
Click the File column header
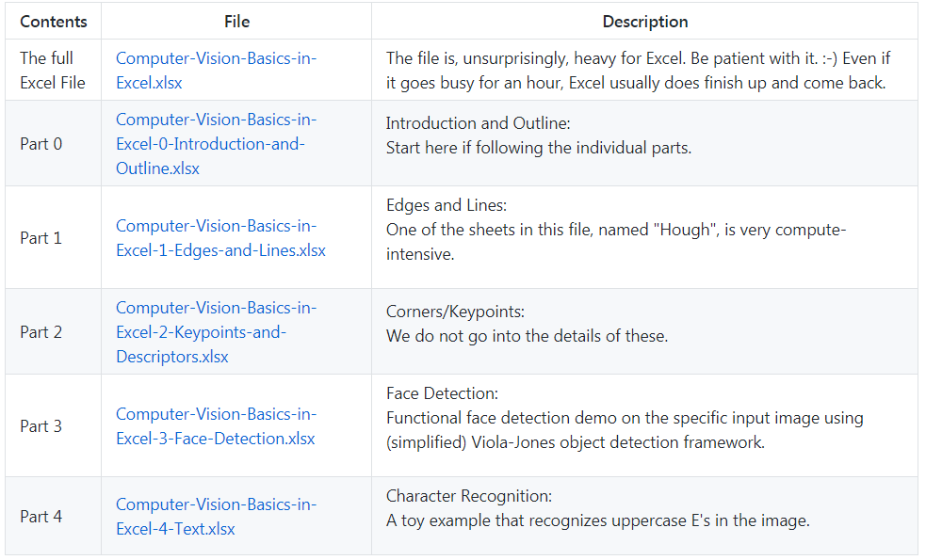[x=237, y=21]
